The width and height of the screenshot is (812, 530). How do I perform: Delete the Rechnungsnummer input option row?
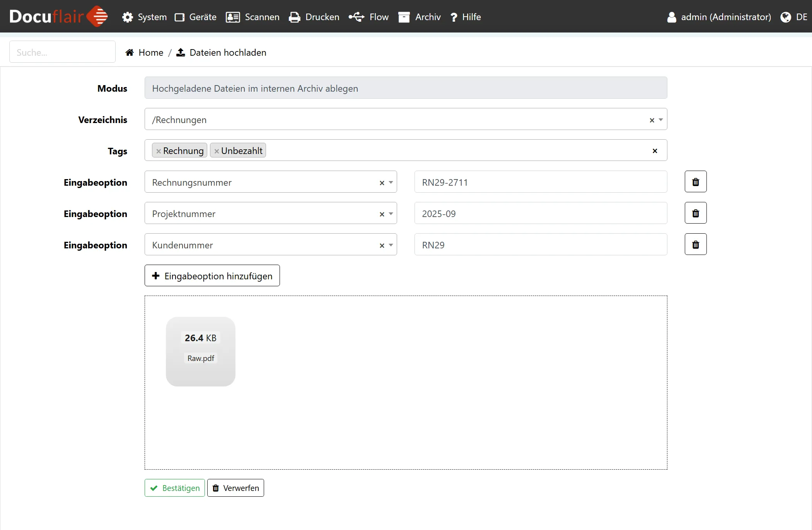pos(695,182)
